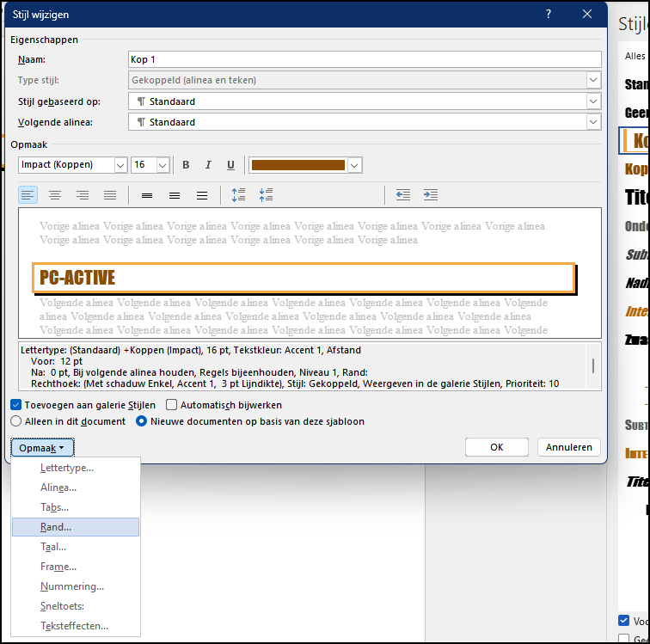Screen dimensions: 650x644
Task: Select Nieuwe documenten op basis van deze sjabloon
Action: pyautogui.click(x=141, y=421)
